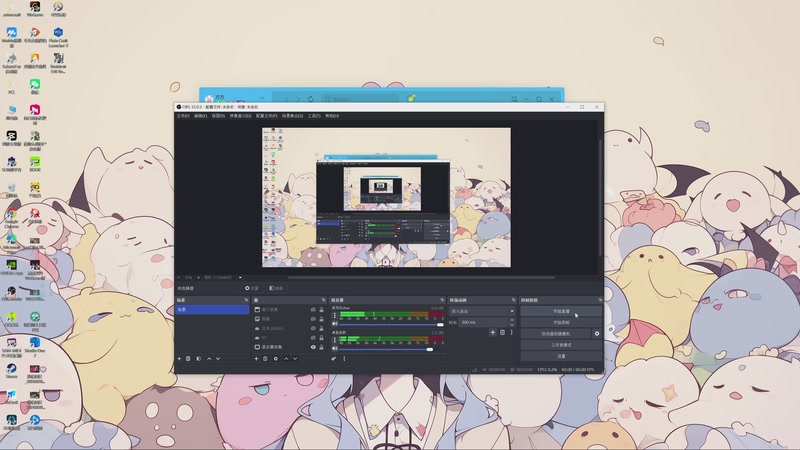The height and width of the screenshot is (450, 800).
Task: Undock the Sources panel via header icon
Action: coord(323,300)
